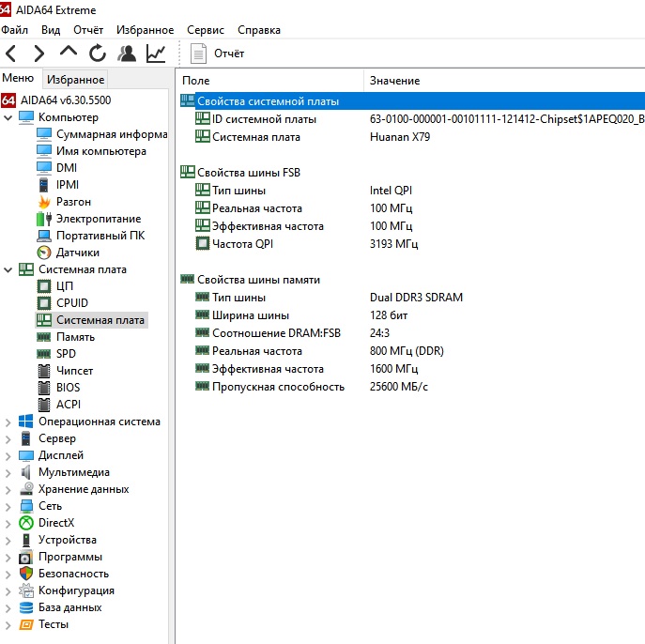Select the highlighted Системная плата subitem
The height and width of the screenshot is (644, 645).
[92, 320]
